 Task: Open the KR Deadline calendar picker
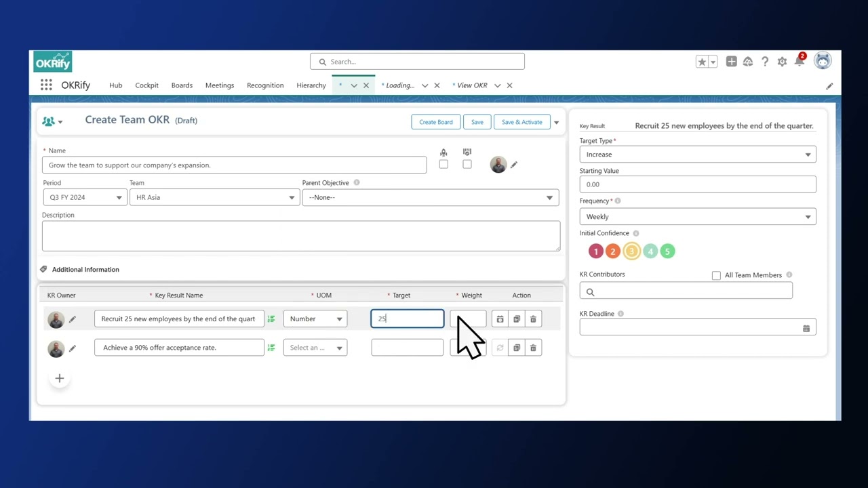pos(806,328)
